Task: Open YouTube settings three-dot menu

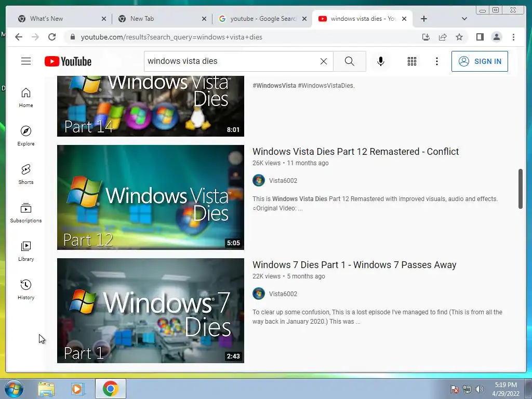Action: point(437,61)
